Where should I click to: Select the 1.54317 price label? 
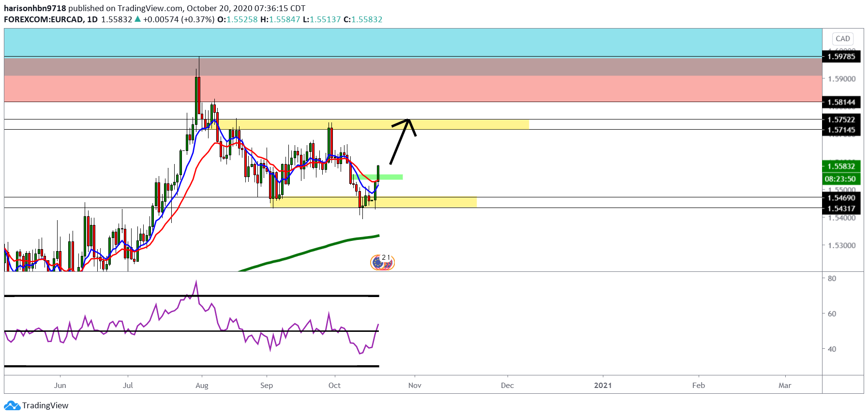841,208
